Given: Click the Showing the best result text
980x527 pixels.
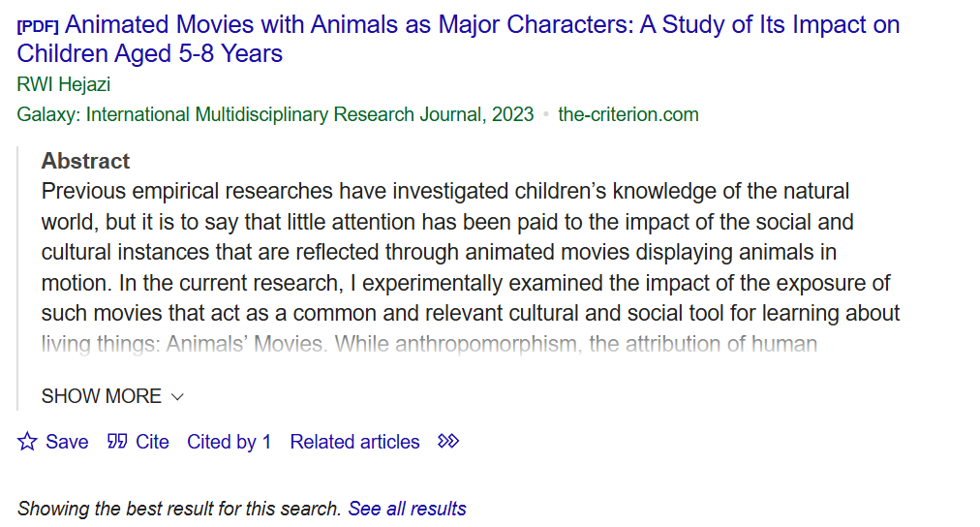Looking at the screenshot, I should click(x=179, y=509).
